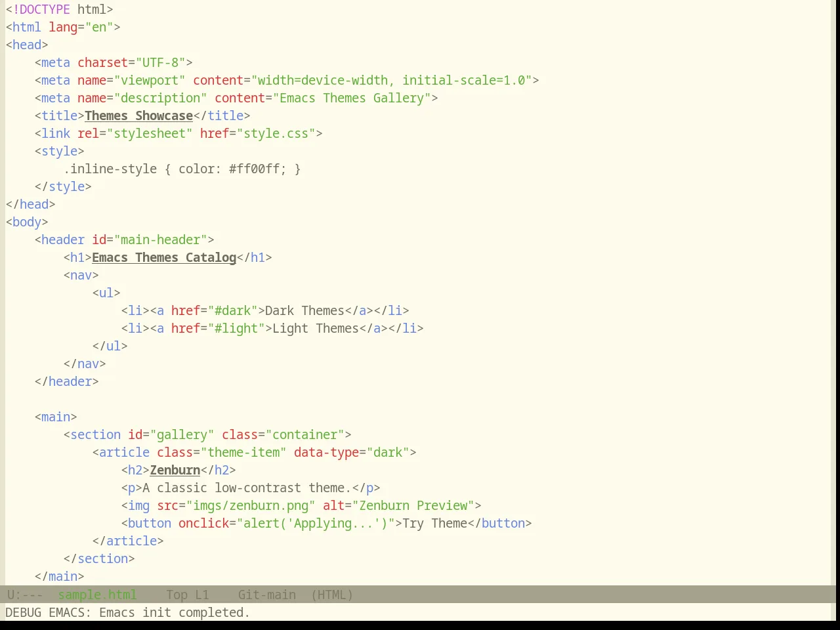This screenshot has width=840, height=630.
Task: Click the closing </header> tag
Action: coord(67,382)
